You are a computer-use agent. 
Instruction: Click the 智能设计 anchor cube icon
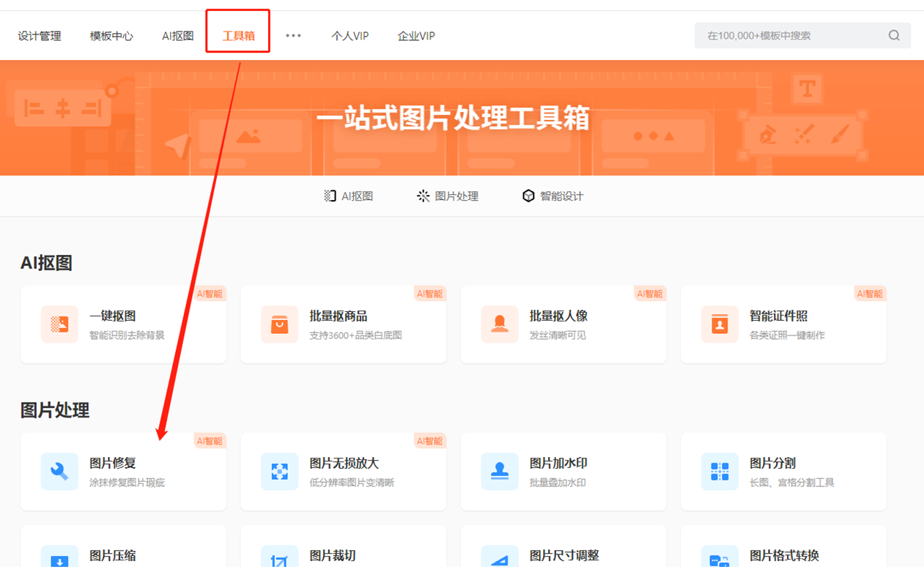pos(528,196)
